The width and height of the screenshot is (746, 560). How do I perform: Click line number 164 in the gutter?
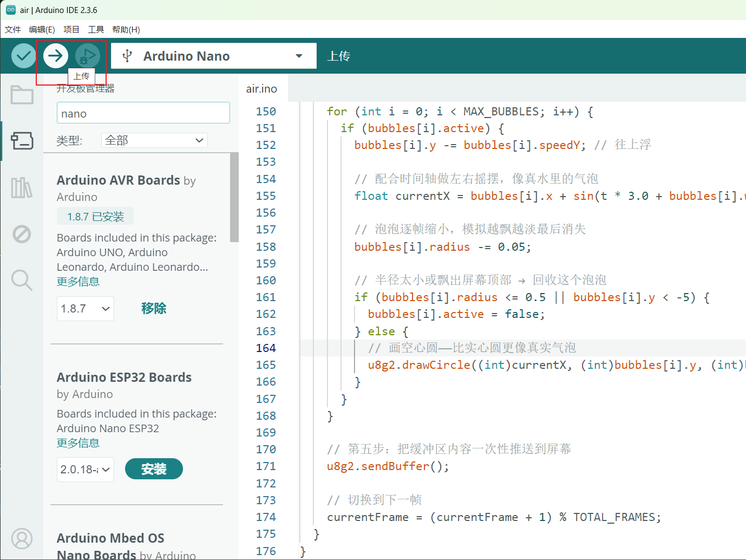(x=266, y=348)
